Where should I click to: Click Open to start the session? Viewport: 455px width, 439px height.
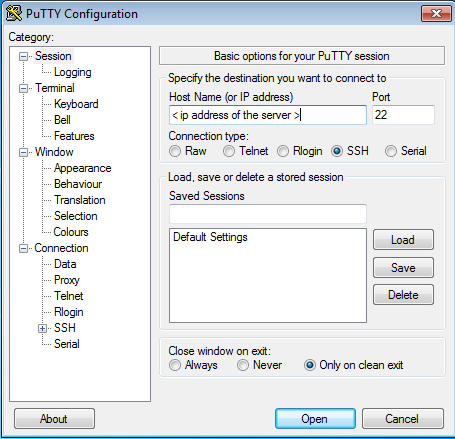tap(315, 419)
